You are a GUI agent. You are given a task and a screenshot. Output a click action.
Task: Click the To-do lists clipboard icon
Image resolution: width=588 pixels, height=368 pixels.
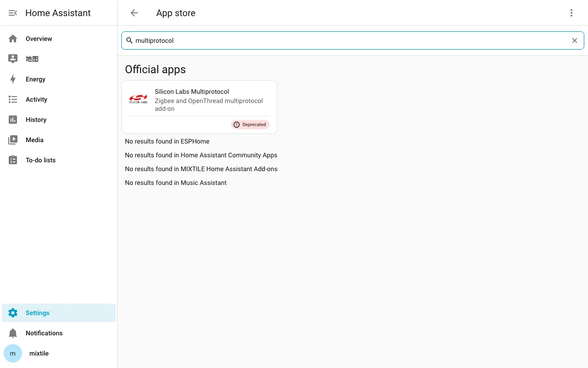click(13, 160)
